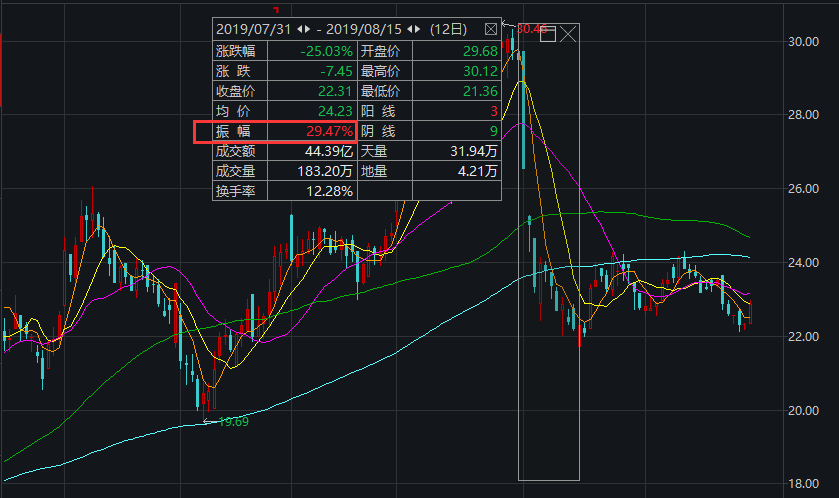
Task: Close the interval statistics popup
Action: (490, 29)
